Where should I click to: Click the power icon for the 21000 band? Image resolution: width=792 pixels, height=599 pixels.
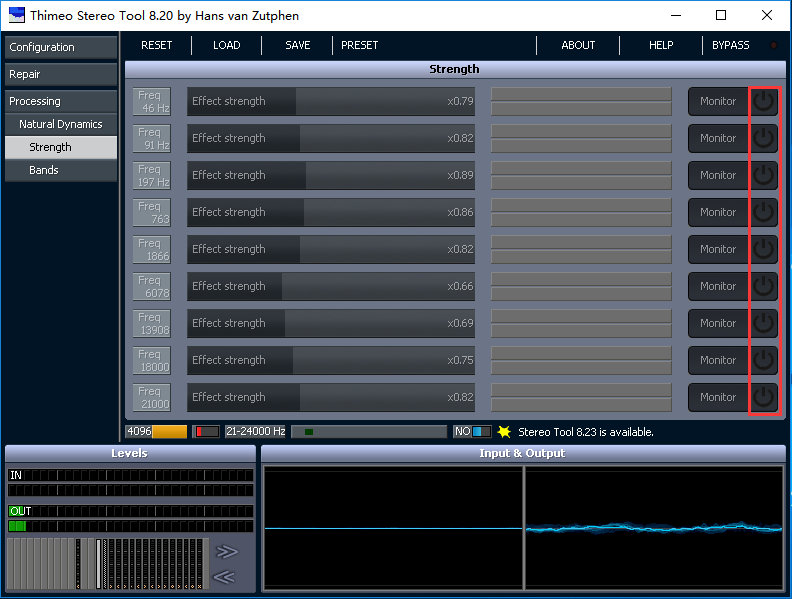(x=764, y=397)
